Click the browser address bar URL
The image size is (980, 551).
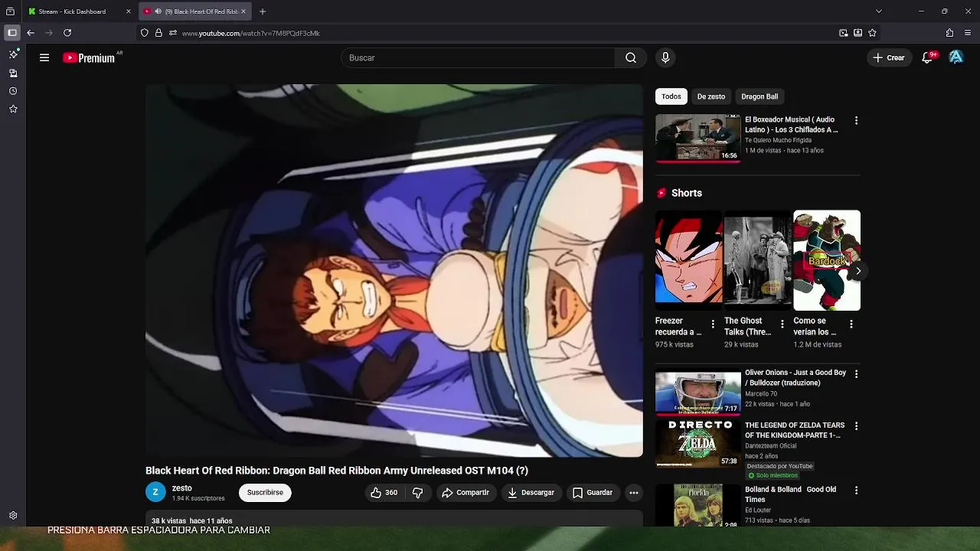point(251,33)
